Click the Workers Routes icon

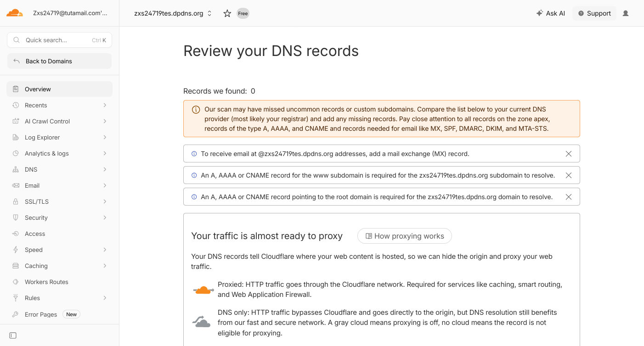tap(16, 282)
